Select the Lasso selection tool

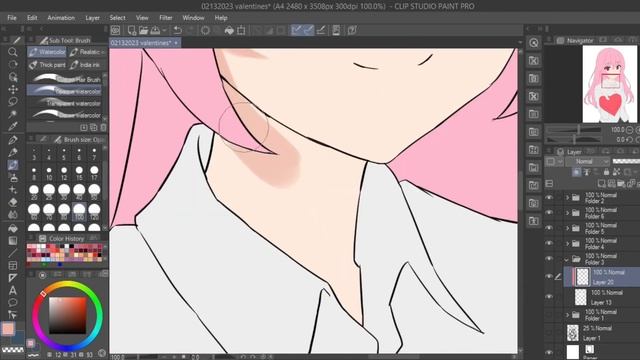click(13, 101)
